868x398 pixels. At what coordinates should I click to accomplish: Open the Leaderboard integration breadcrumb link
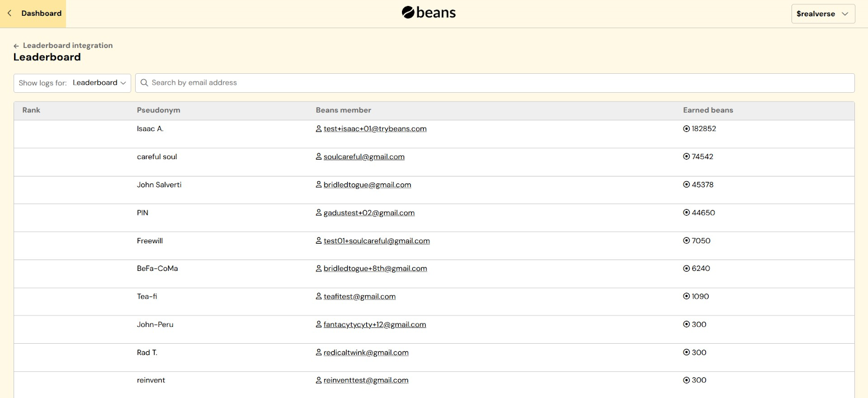coord(67,46)
